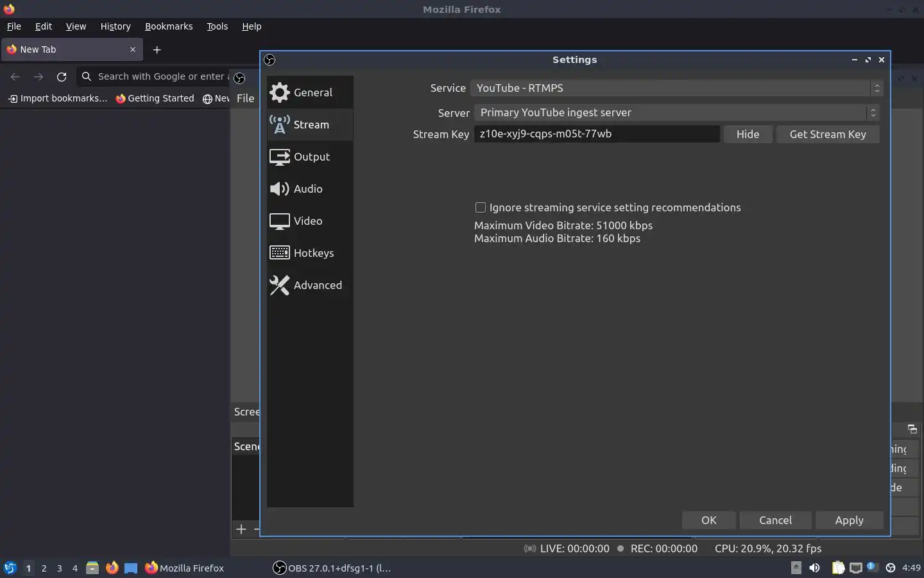Switch to workspace 2 in taskbar
Screen dimensions: 924x578
tap(44, 568)
